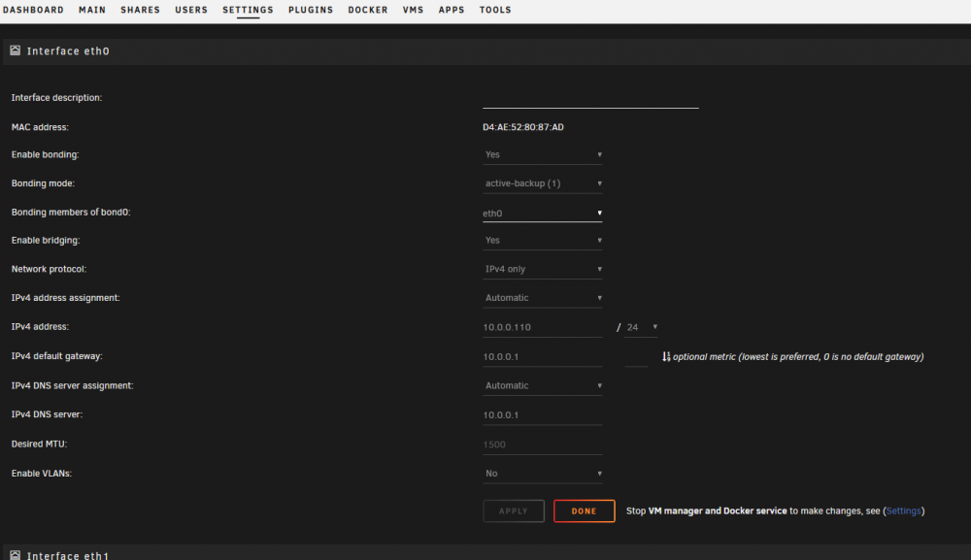
Task: Expand IPv4 DNS server assignment dropdown
Action: pos(543,385)
